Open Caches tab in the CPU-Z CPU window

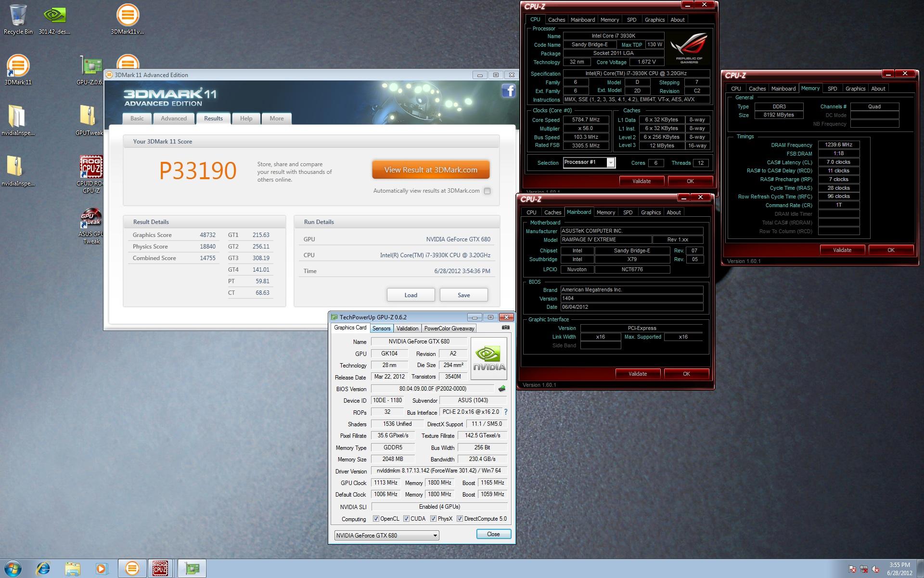tap(556, 20)
